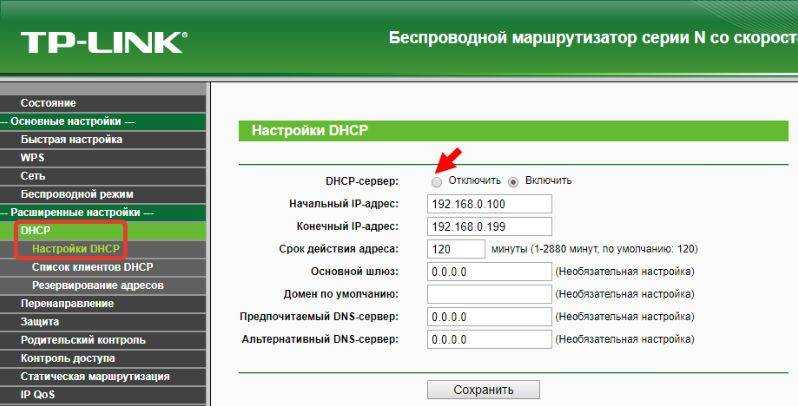Click the Домен по умолчанию field
Viewport: 798px width, 406px height.
click(x=490, y=294)
